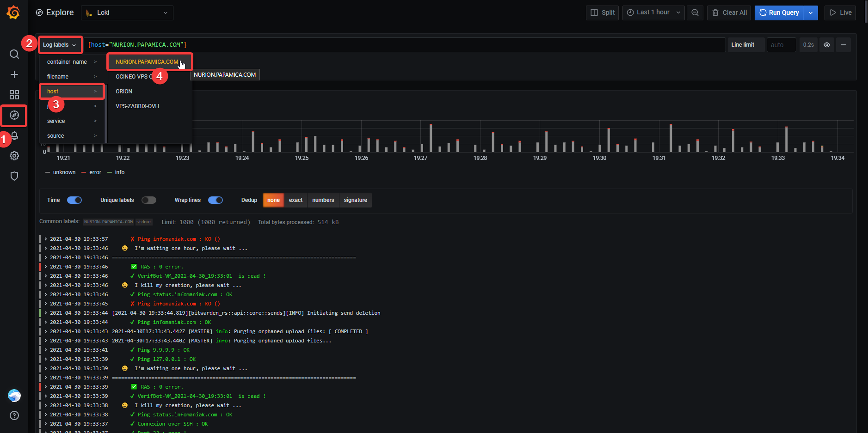Open the Dashboards grid icon
The image size is (868, 433).
(14, 95)
